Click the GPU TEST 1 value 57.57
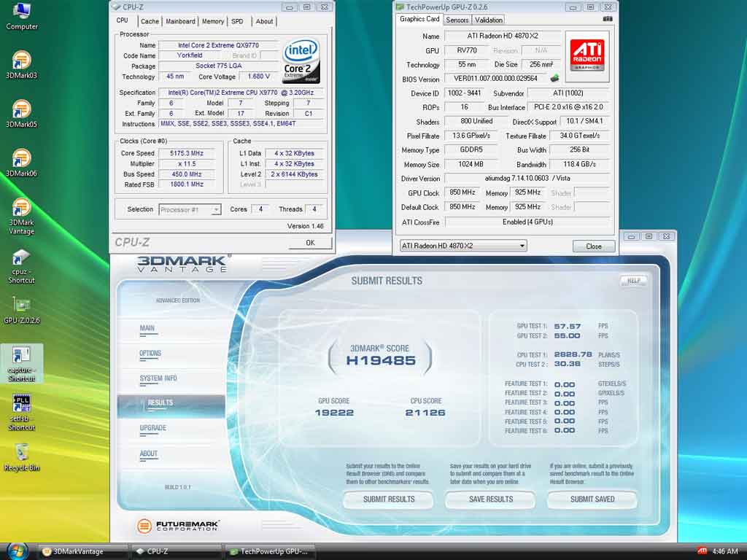 tap(568, 326)
